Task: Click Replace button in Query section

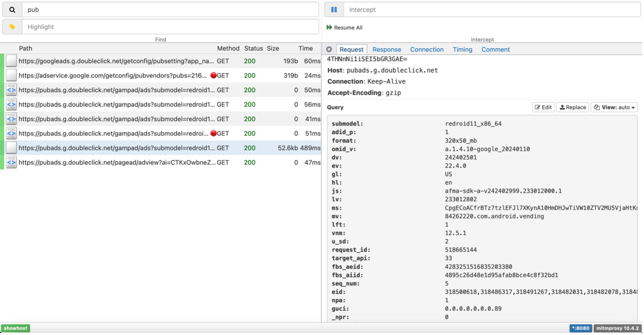Action: click(573, 107)
